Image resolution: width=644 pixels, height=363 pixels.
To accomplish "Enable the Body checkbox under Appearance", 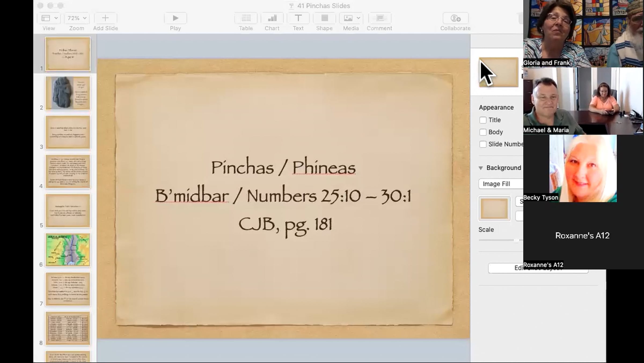I will pos(483,132).
